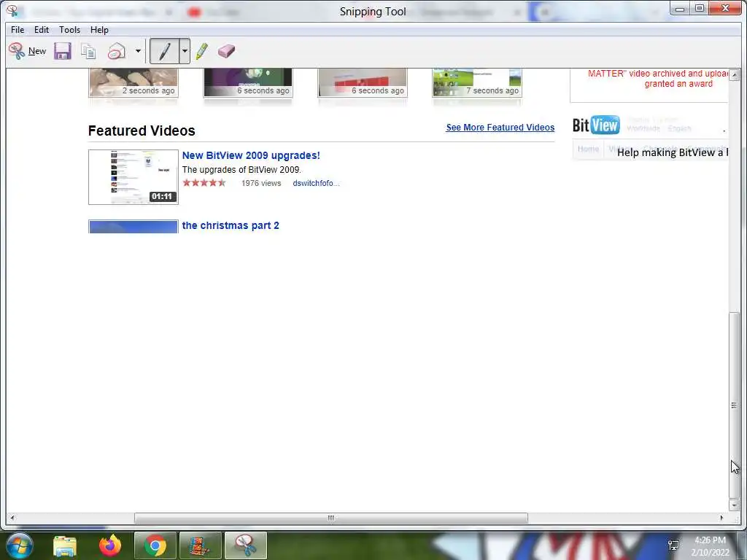Viewport: 747px width, 560px height.
Task: Click vertical scrollbar down arrow
Action: click(x=734, y=505)
